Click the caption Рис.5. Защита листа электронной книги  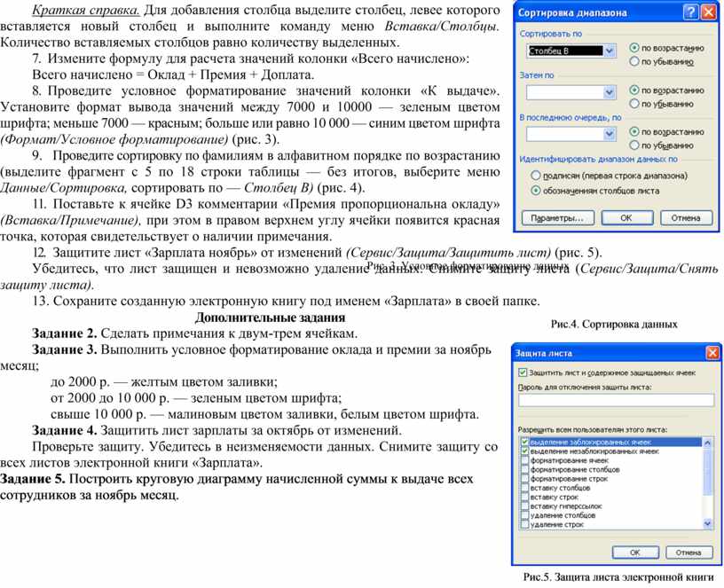pyautogui.click(x=618, y=577)
